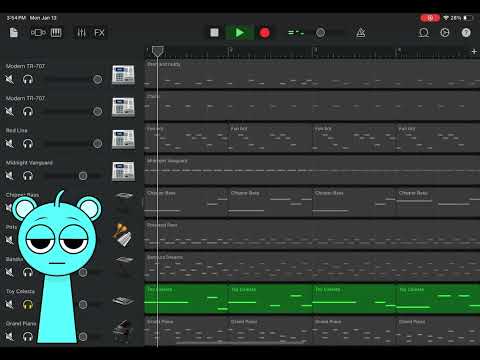The height and width of the screenshot is (360, 480).
Task: Add a song section with plus
Action: (474, 52)
